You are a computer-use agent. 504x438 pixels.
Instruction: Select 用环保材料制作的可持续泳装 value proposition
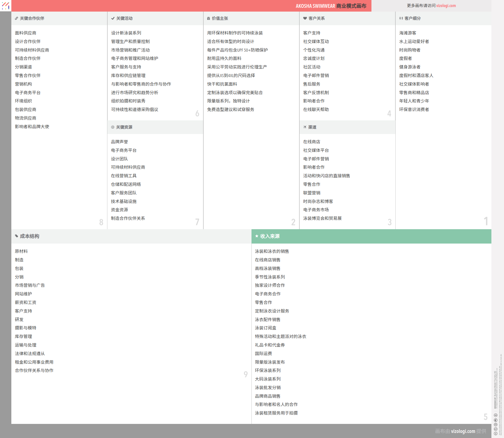click(x=235, y=33)
